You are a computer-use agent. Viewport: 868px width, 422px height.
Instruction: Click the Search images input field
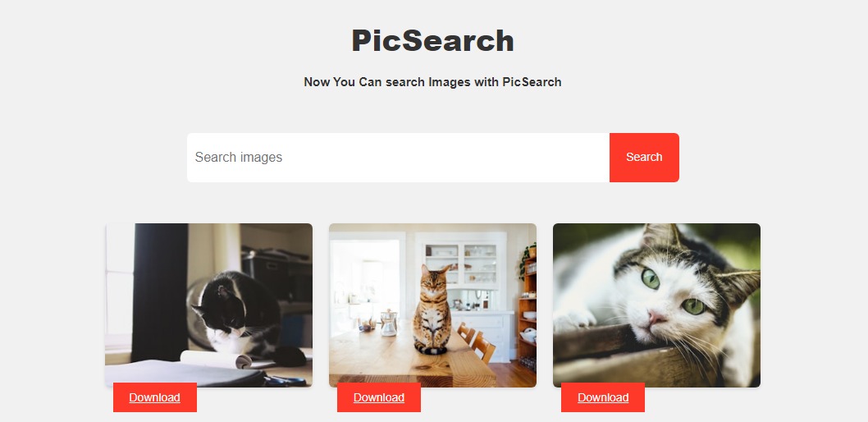coord(398,158)
